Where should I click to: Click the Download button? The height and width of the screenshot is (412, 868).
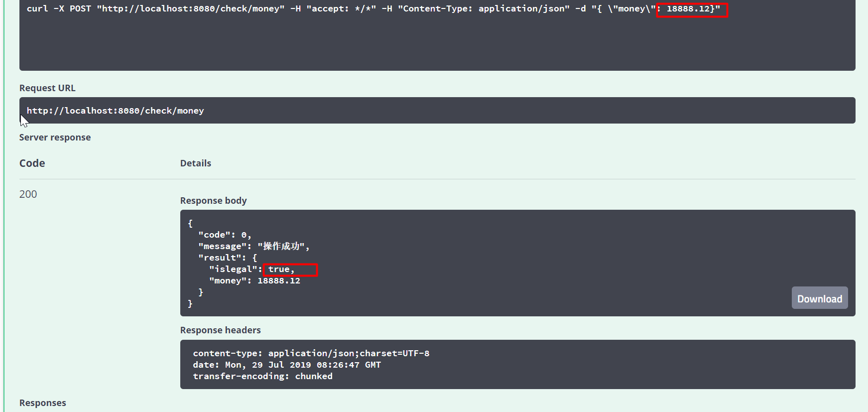[819, 298]
